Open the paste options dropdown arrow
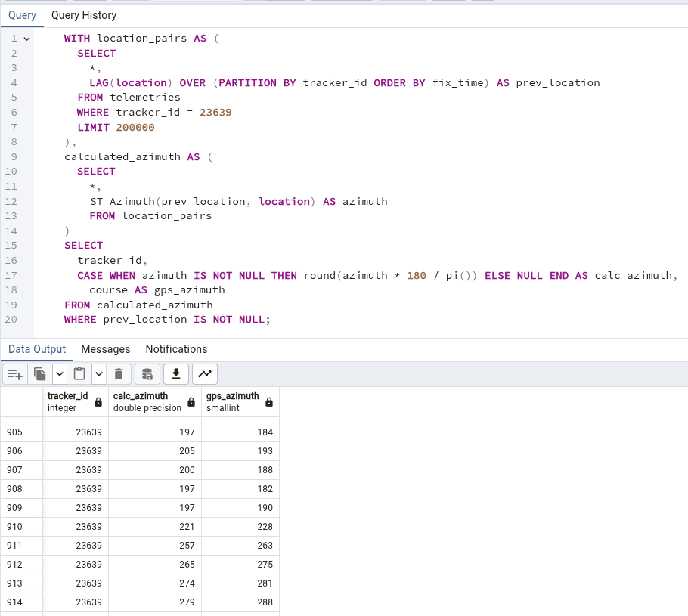Viewport: 688px width, 616px height. point(99,374)
